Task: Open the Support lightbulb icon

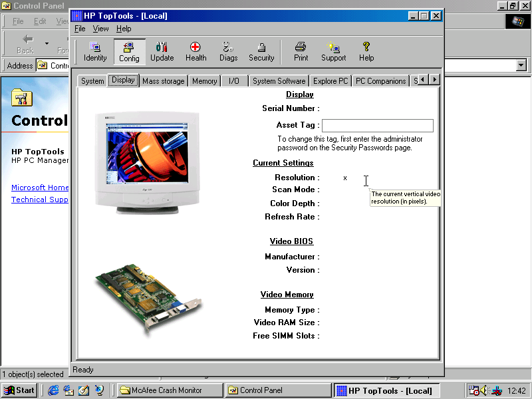Action: [333, 52]
